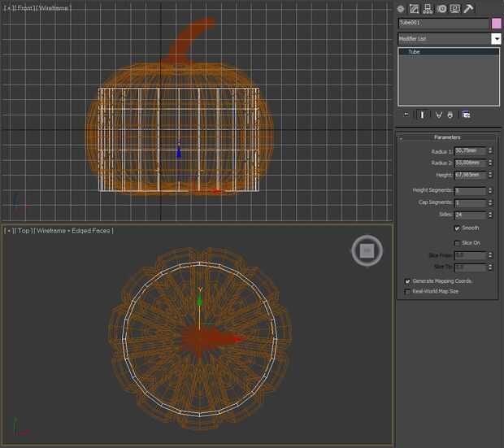Click the Pin Stack icon
The image size is (504, 448).
(x=406, y=115)
